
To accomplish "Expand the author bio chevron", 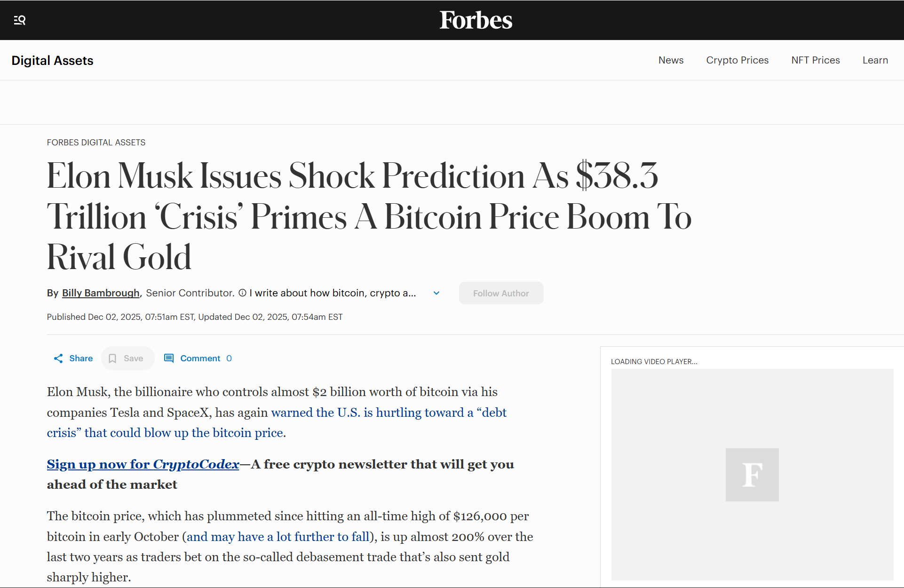I will (x=436, y=293).
